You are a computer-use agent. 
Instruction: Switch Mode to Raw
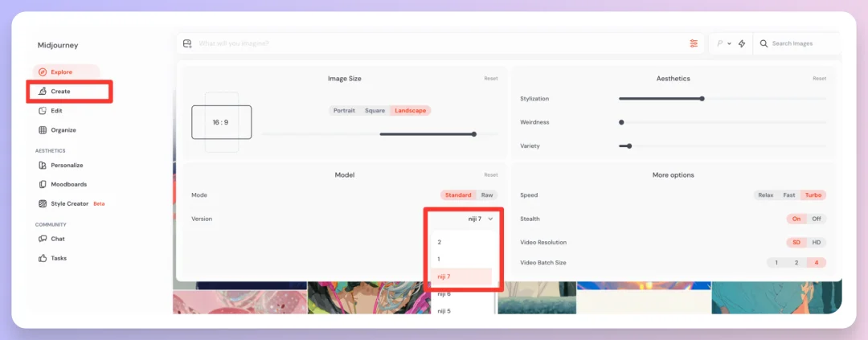click(487, 195)
